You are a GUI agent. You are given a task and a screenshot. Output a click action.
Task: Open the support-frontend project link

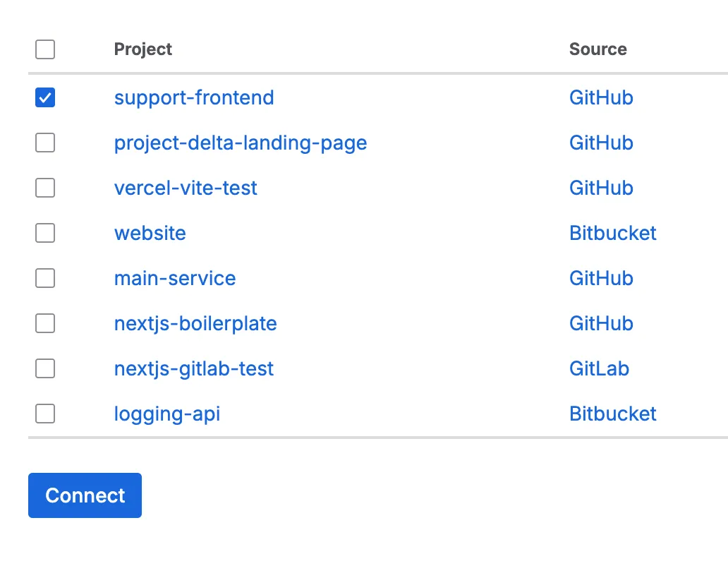193,97
